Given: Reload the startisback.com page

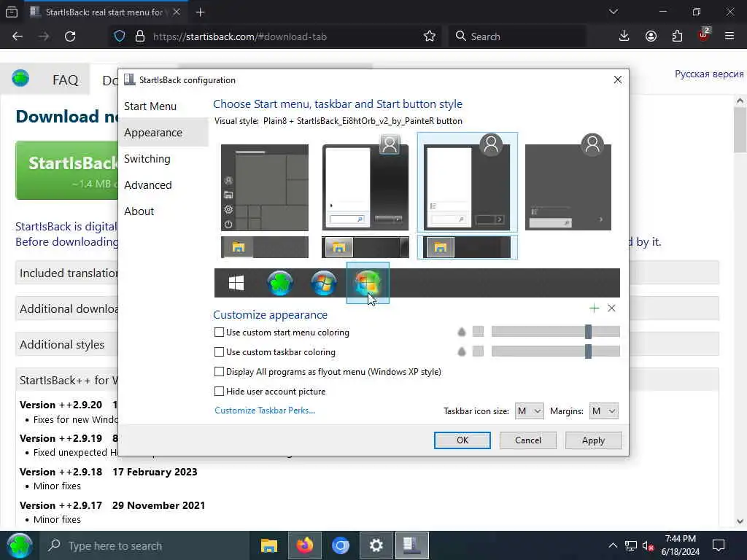Looking at the screenshot, I should (70, 36).
